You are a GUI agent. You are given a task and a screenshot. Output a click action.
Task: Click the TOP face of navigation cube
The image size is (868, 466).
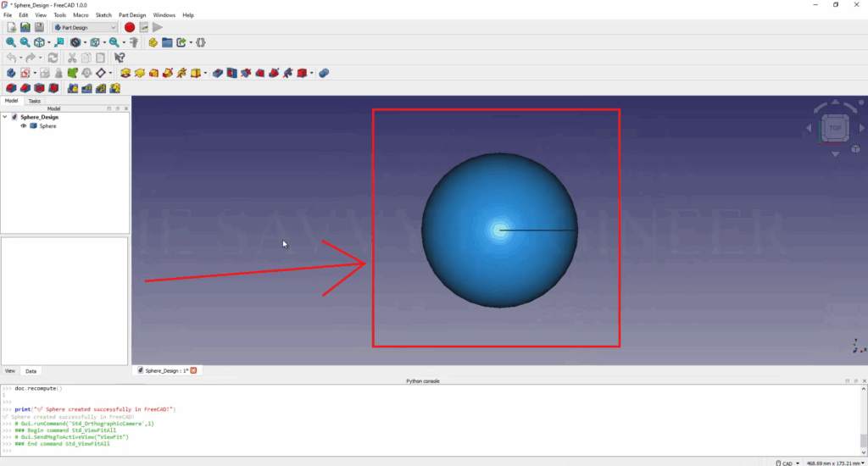tap(835, 128)
